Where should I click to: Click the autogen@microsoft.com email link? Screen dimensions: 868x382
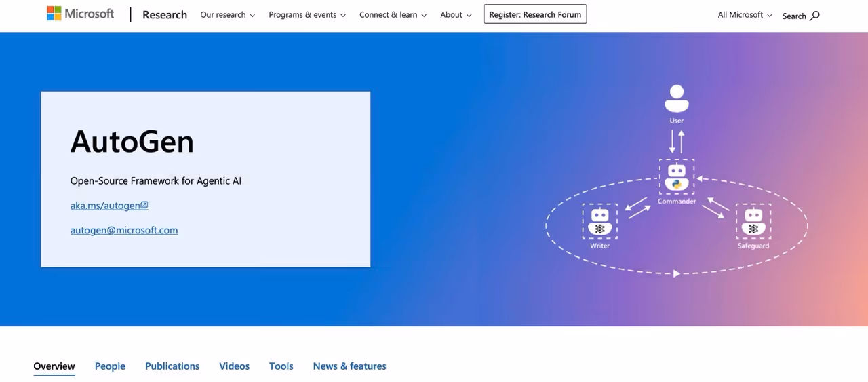pos(124,230)
